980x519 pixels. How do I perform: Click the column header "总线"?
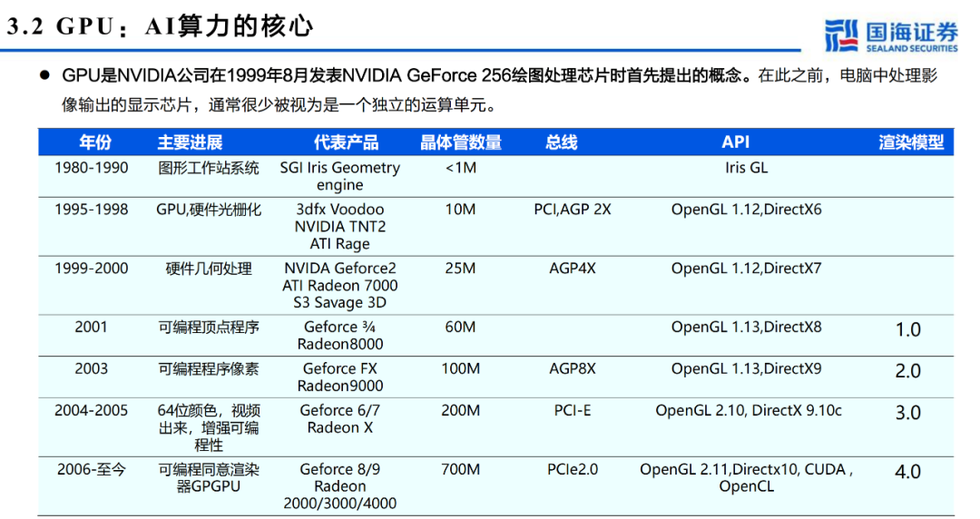562,142
